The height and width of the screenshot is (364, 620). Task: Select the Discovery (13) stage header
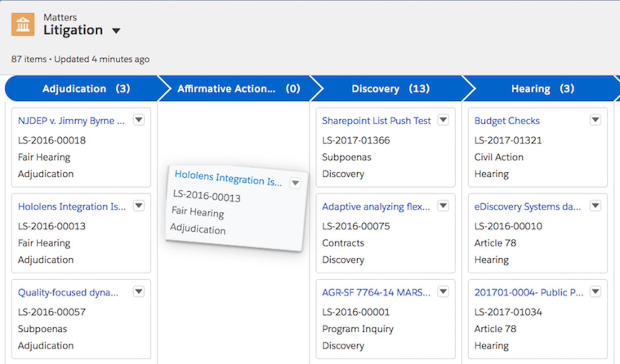391,88
